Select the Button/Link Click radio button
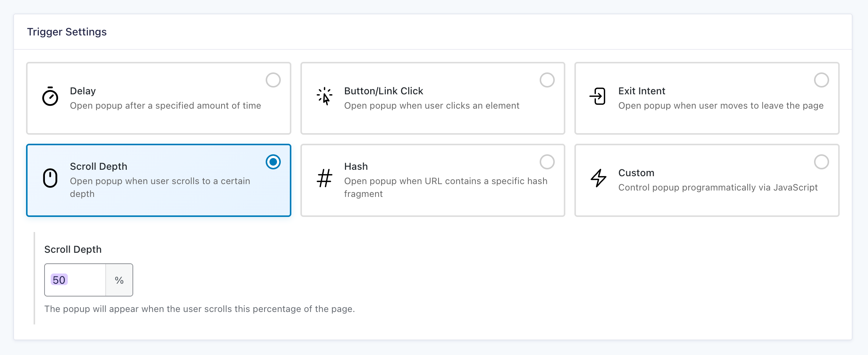The height and width of the screenshot is (355, 868). [547, 80]
